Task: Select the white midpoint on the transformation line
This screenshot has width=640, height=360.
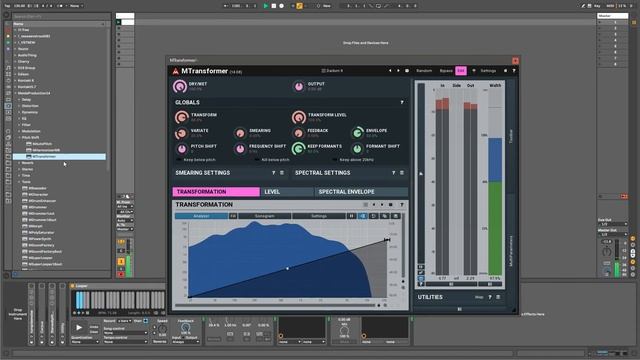Action: tap(287, 269)
